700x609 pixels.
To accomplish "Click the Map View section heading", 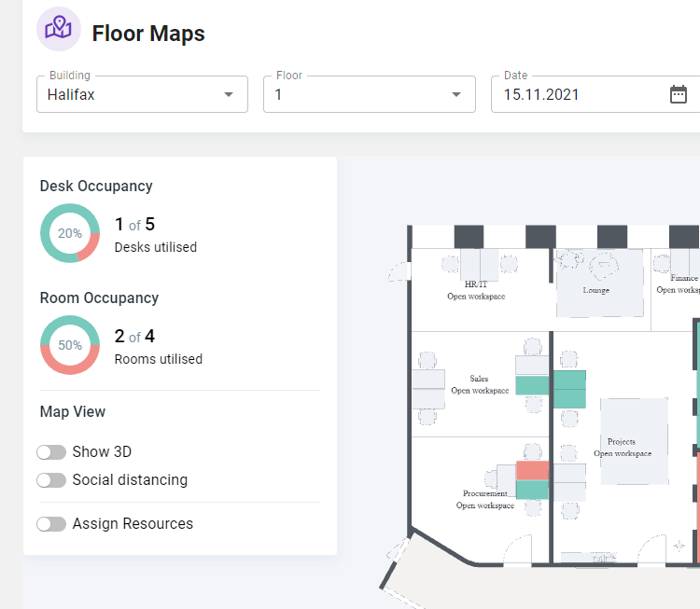I will 73,411.
